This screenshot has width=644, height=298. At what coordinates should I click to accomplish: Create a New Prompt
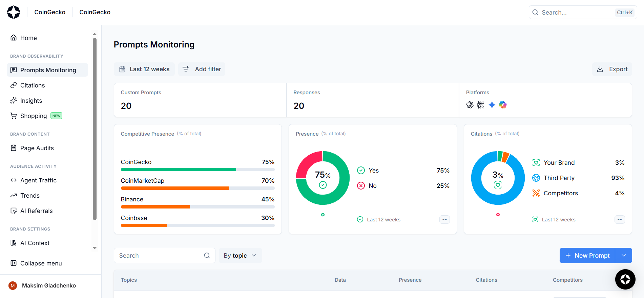coord(587,256)
